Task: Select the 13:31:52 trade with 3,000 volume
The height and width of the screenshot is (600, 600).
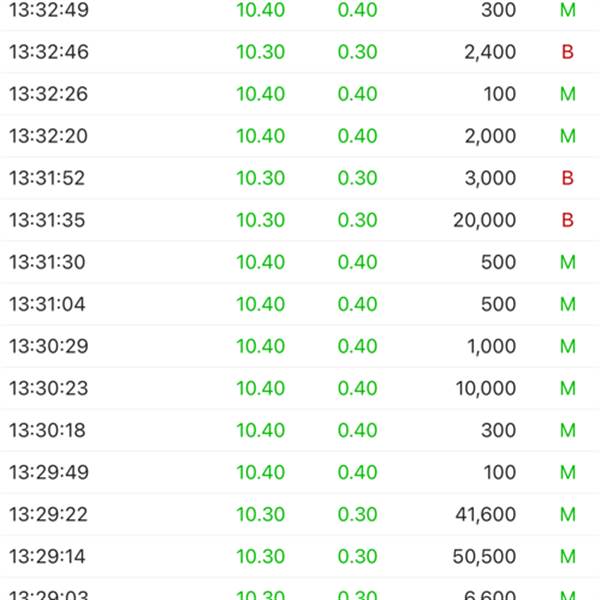Action: click(300, 178)
